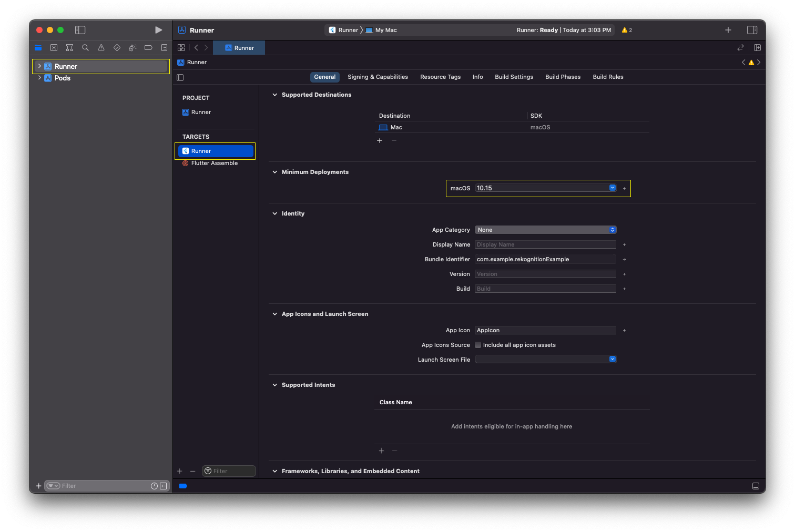Toggle the debug area at the bottom right

[756, 486]
